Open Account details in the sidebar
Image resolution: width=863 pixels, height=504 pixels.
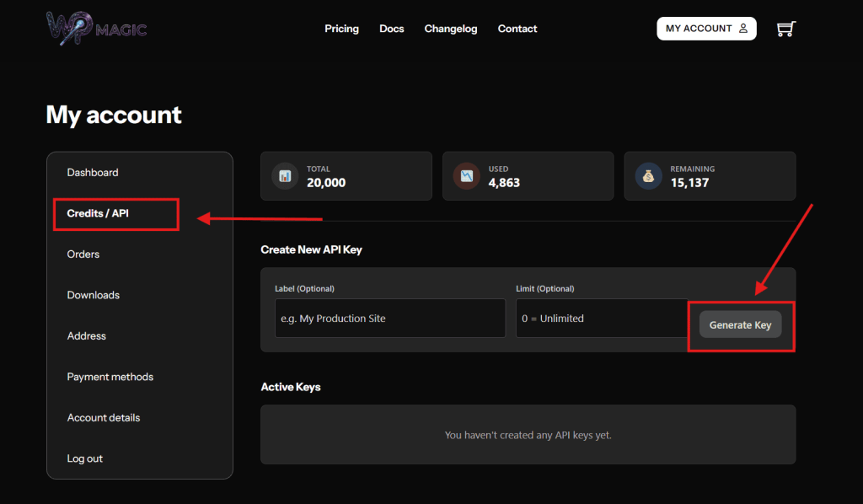[104, 418]
